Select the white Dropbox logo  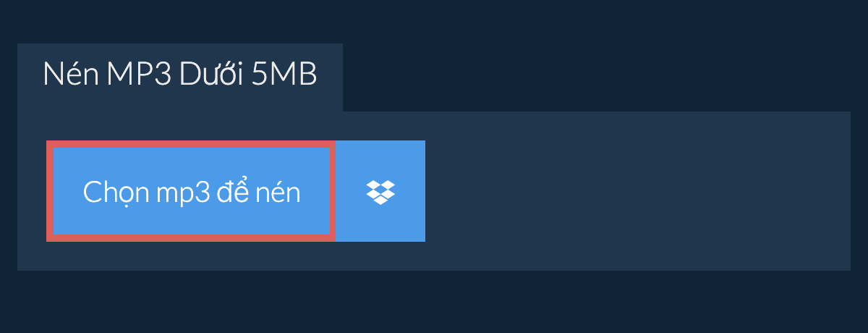(380, 192)
